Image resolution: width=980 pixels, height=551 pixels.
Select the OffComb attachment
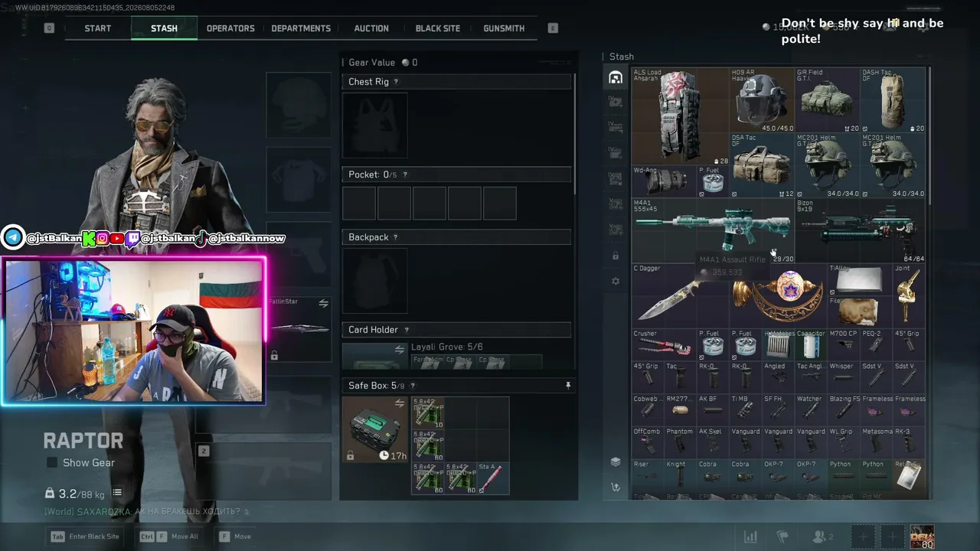pos(648,442)
